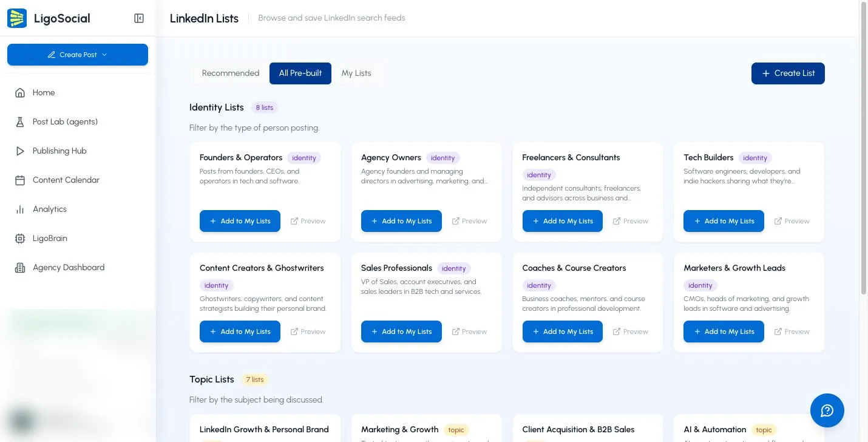
Task: Preview the Freelancers & Consultants list
Action: click(630, 221)
